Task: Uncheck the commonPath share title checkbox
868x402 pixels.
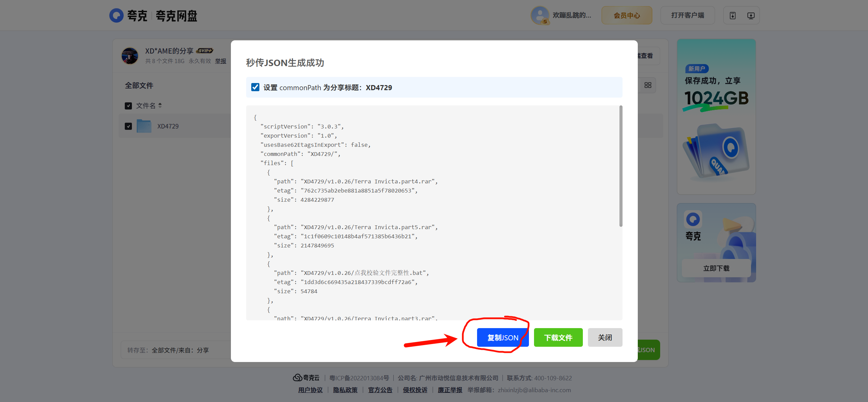Action: pos(255,87)
